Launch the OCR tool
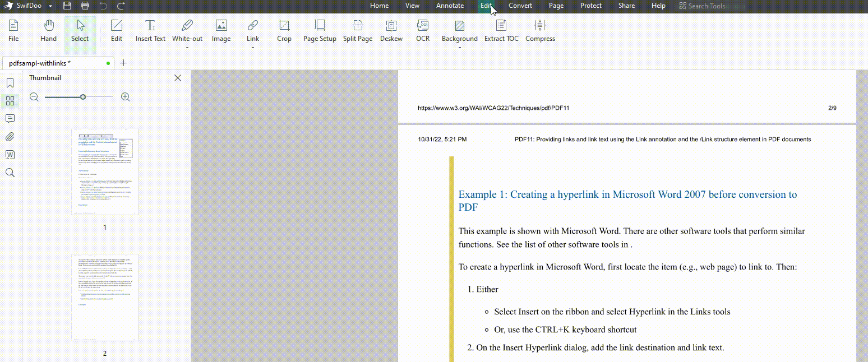 click(423, 31)
